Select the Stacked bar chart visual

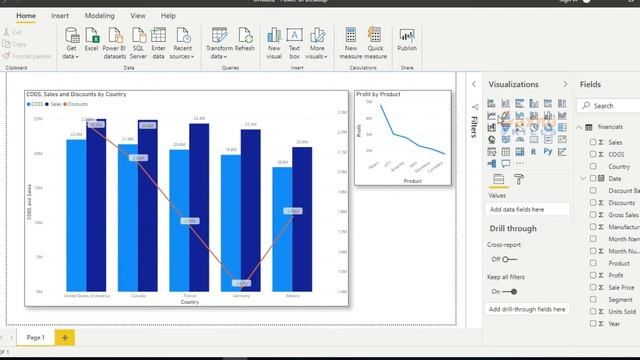[x=491, y=103]
